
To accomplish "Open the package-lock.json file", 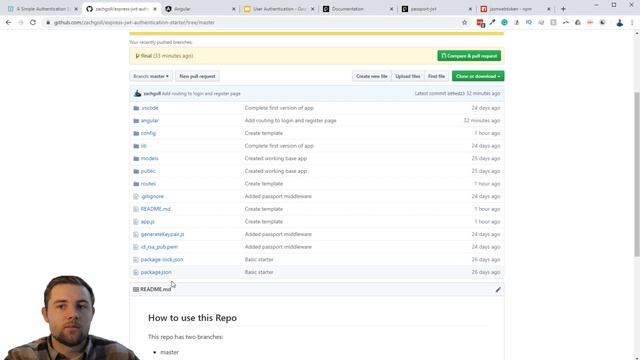I will [x=162, y=260].
